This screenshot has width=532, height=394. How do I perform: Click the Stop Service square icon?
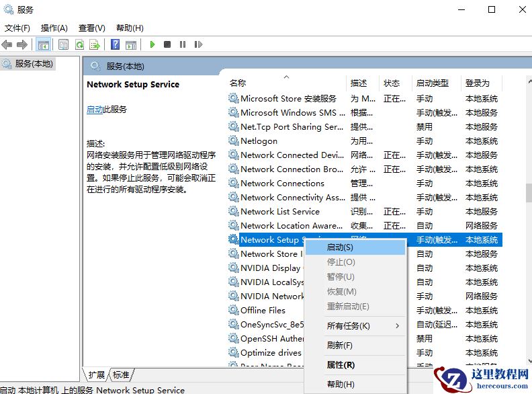(167, 44)
